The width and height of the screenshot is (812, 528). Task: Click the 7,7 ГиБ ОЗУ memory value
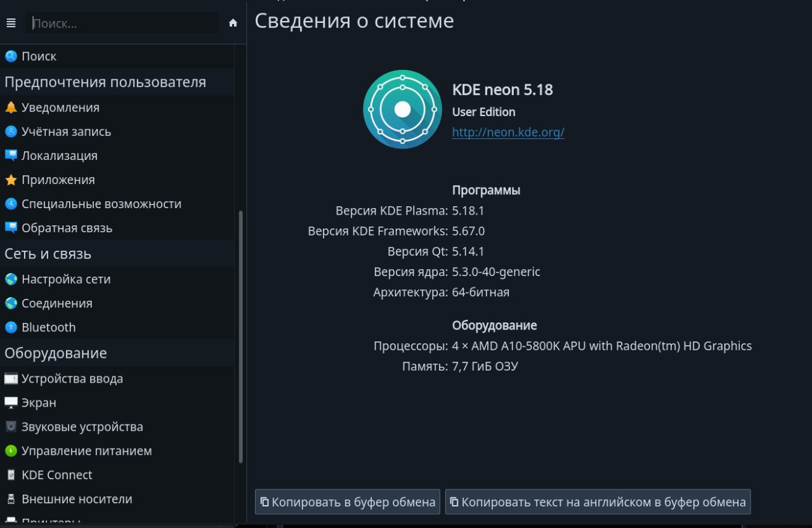[x=485, y=366]
